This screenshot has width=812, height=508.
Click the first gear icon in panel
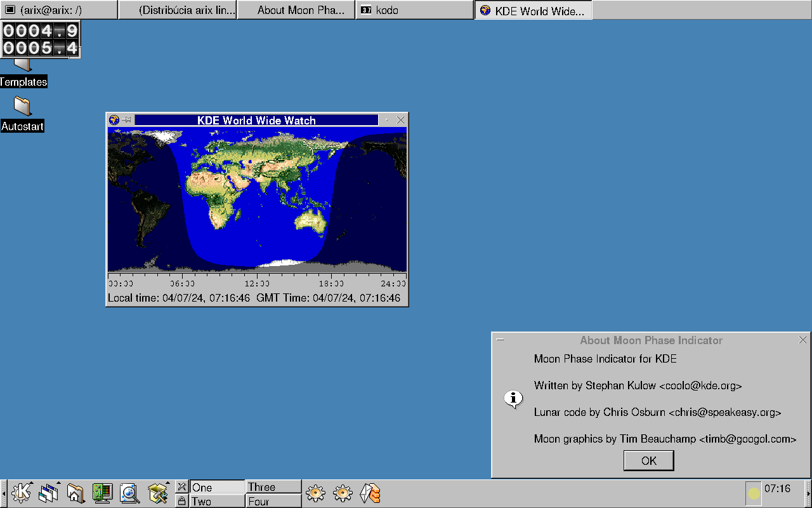click(x=315, y=493)
